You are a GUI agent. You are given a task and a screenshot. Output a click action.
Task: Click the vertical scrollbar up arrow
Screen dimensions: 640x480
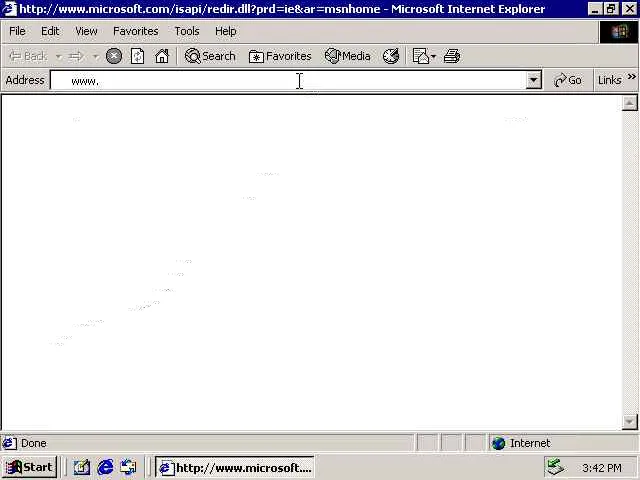point(629,103)
